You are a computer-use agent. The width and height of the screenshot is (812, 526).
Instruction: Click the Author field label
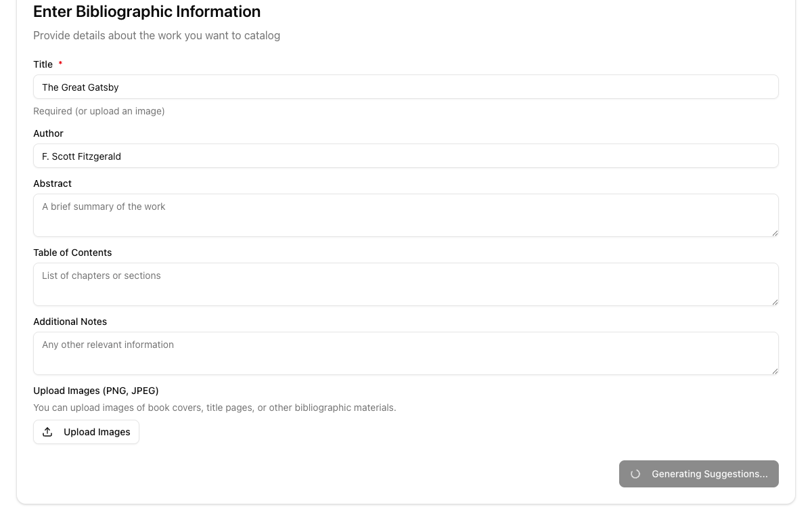[x=48, y=133]
